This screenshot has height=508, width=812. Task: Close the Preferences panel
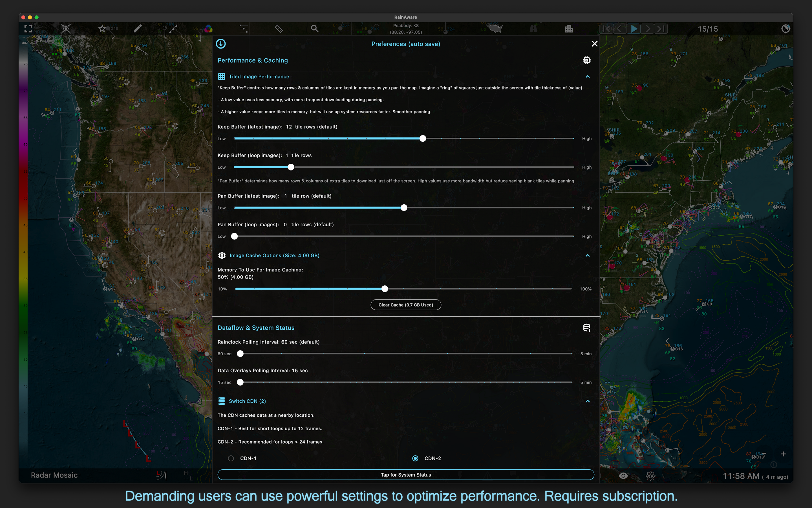point(595,44)
